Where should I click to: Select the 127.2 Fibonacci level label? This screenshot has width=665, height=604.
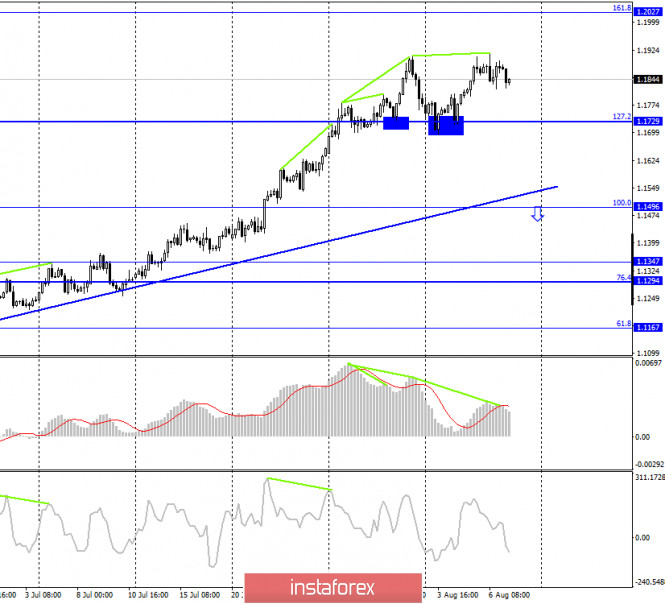coord(620,117)
